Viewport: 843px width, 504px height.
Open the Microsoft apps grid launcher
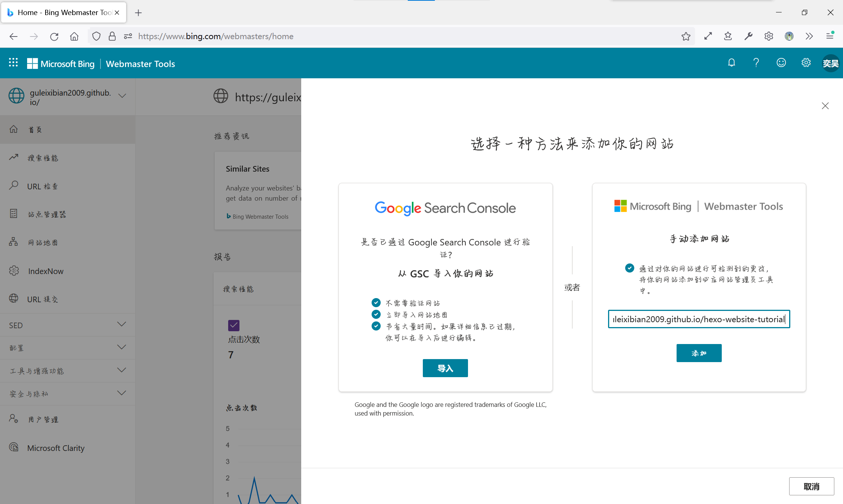coord(14,63)
